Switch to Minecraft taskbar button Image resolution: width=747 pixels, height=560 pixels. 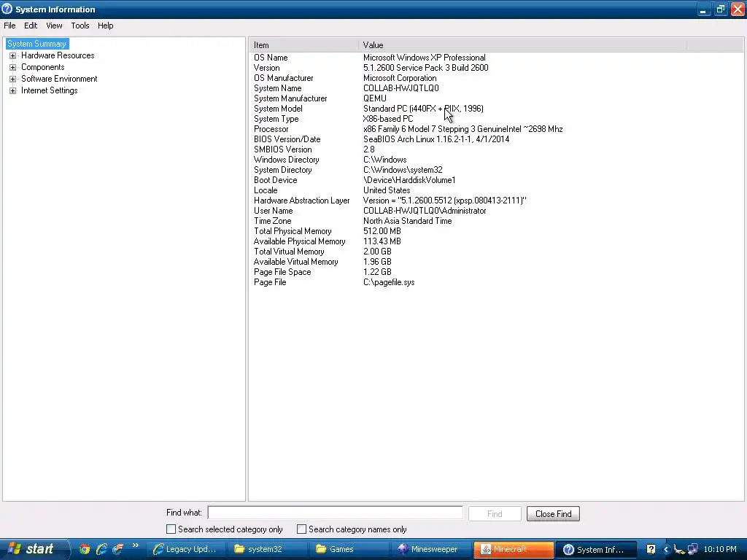[514, 550]
